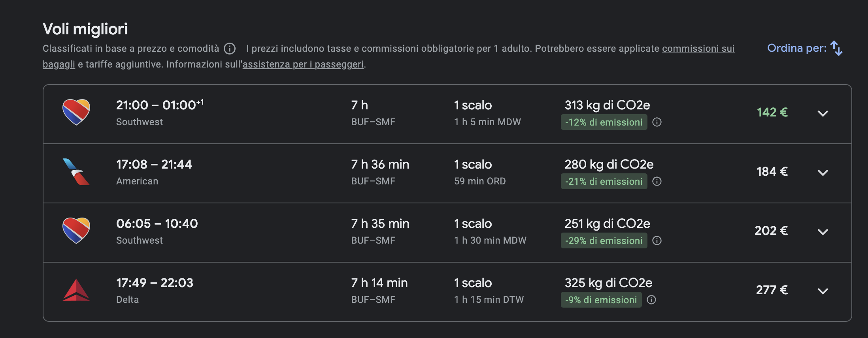Open the assistenza per i passeggeri link
Image resolution: width=868 pixels, height=338 pixels.
click(303, 64)
